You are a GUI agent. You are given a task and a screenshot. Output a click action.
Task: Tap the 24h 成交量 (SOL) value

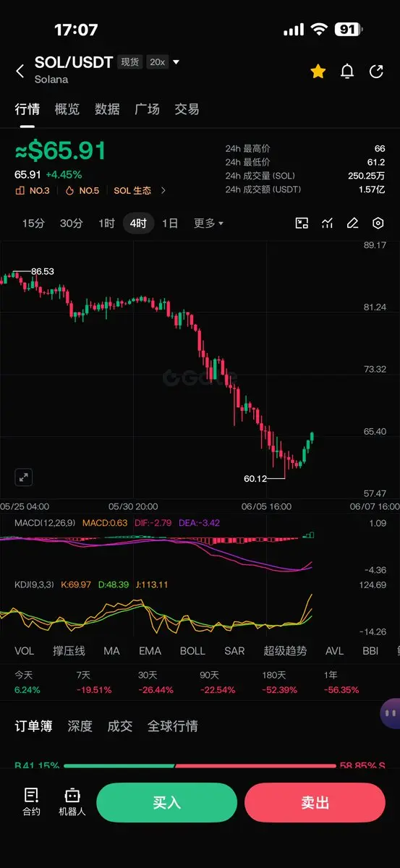pyautogui.click(x=367, y=176)
